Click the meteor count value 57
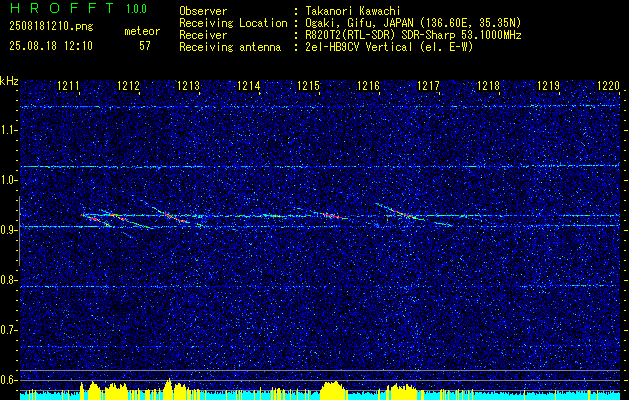This screenshot has height=400, width=629. [145, 46]
